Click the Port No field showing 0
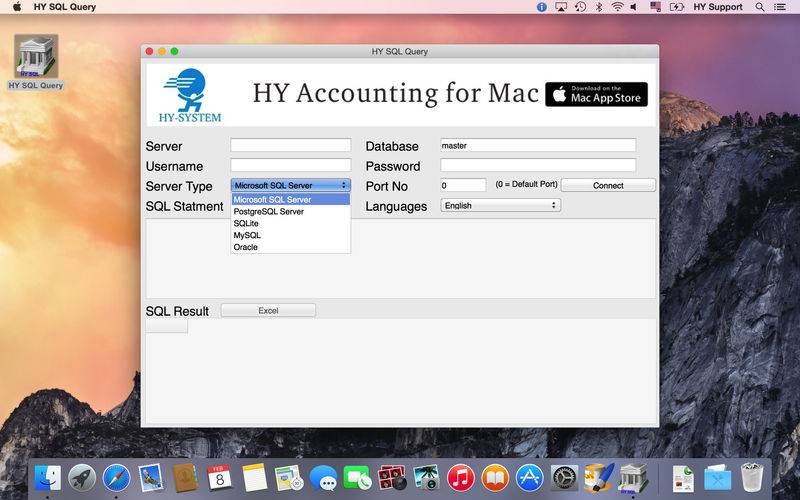The width and height of the screenshot is (800, 500). coord(463,185)
